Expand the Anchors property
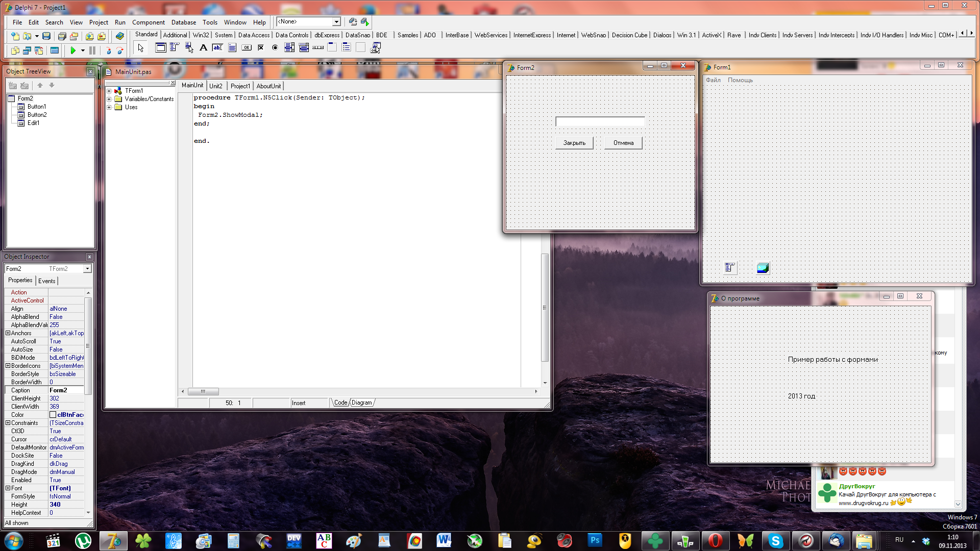The height and width of the screenshot is (551, 980). 8,333
